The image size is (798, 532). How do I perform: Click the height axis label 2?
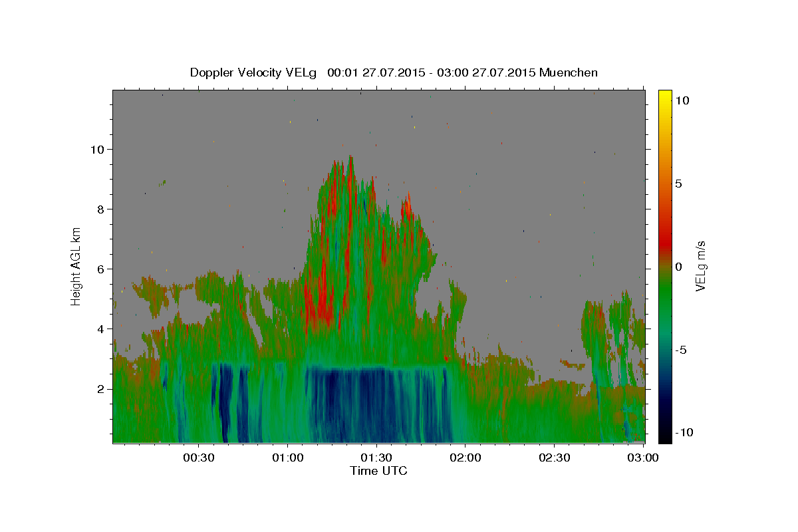point(101,389)
